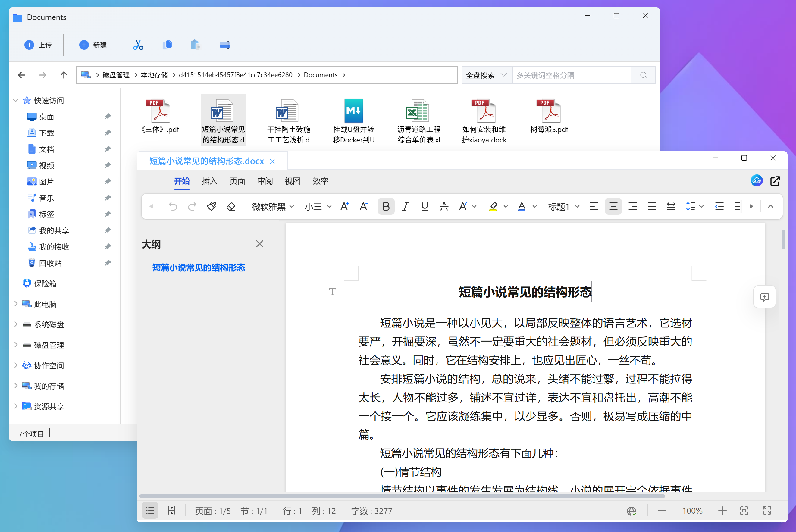Save the document via status bar save icon
The height and width of the screenshot is (532, 796).
pyautogui.click(x=172, y=510)
